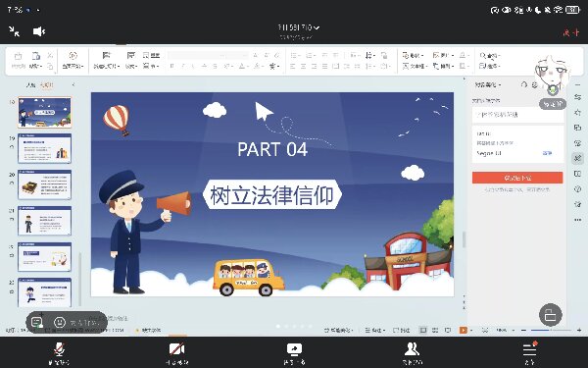Open the emoji reactions smiley icon
The image size is (588, 368).
pos(60,322)
